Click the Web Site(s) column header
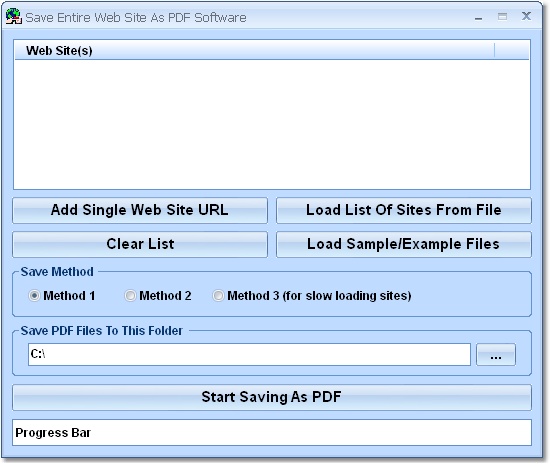Screen dimensions: 550x465 254,50
